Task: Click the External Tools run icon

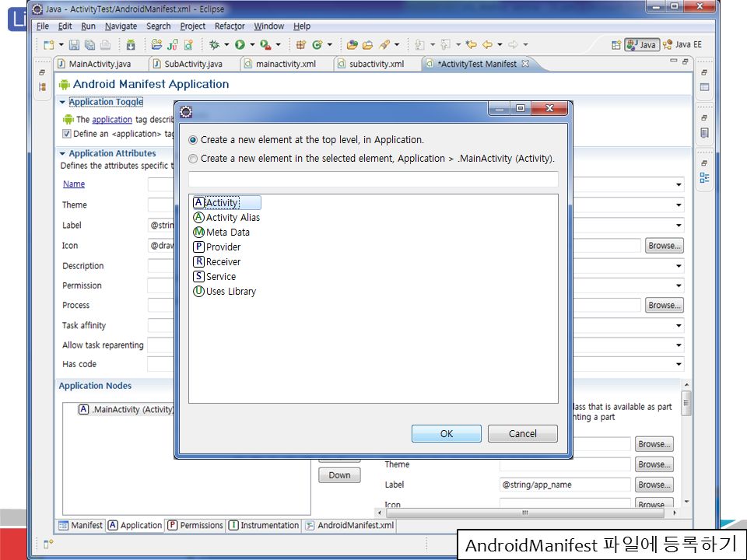Action: pyautogui.click(x=266, y=45)
